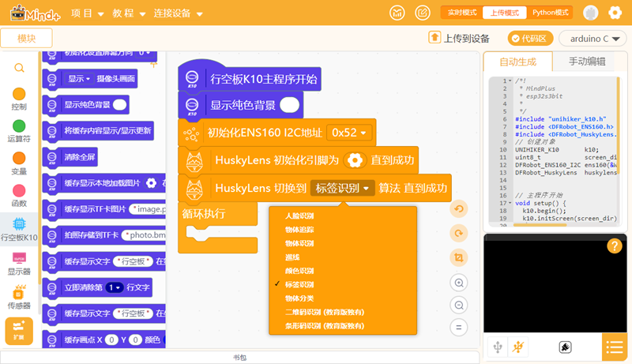The width and height of the screenshot is (632, 364).
Task: Select the 变量 category
Action: pos(19,163)
